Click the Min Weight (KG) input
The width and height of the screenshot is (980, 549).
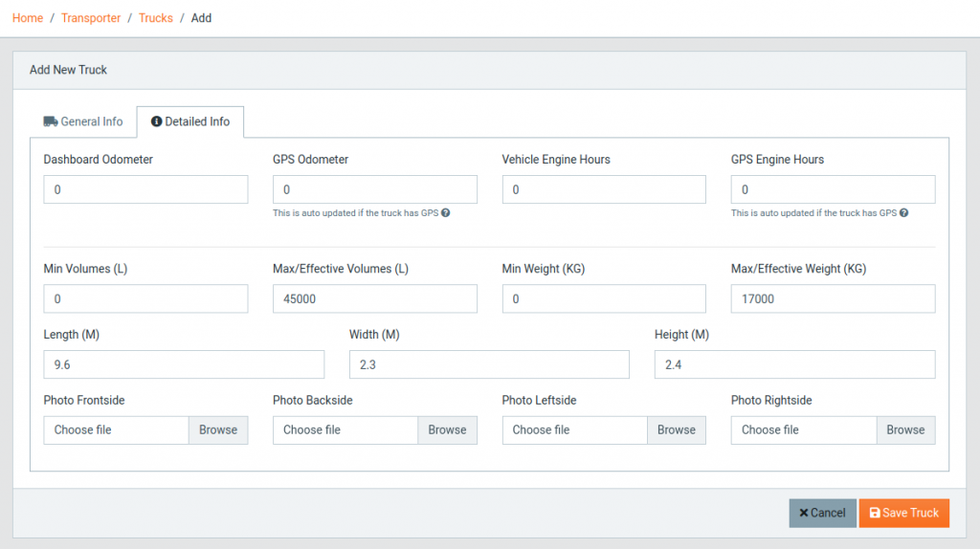click(x=604, y=298)
